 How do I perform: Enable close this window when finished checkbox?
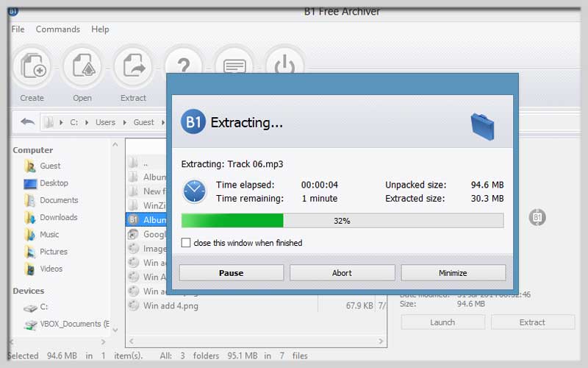[x=186, y=243]
